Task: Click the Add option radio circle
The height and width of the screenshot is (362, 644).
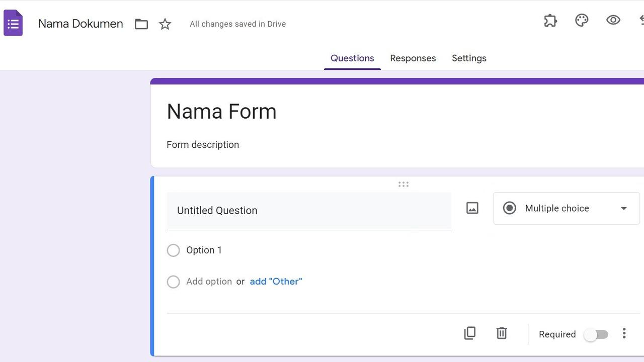Action: pyautogui.click(x=173, y=282)
